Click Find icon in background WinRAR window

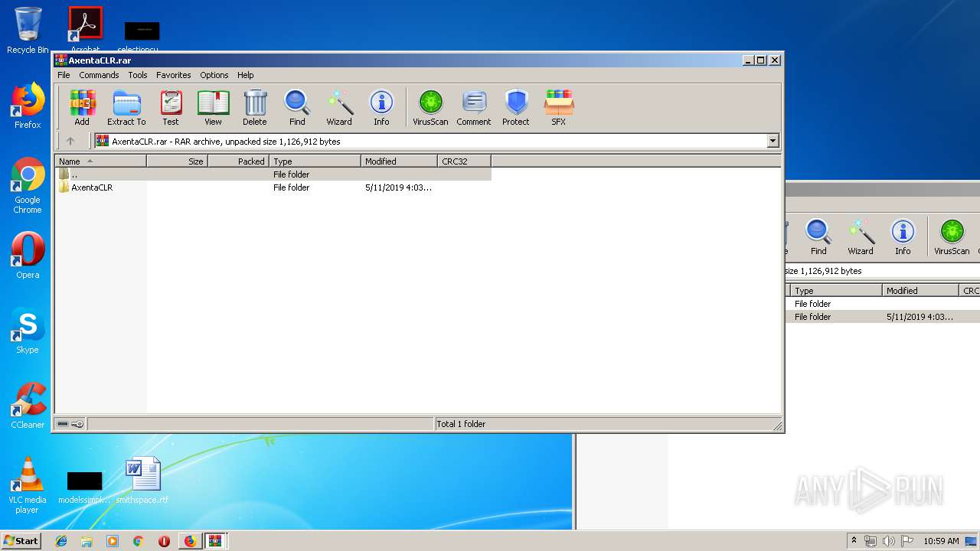click(x=818, y=237)
